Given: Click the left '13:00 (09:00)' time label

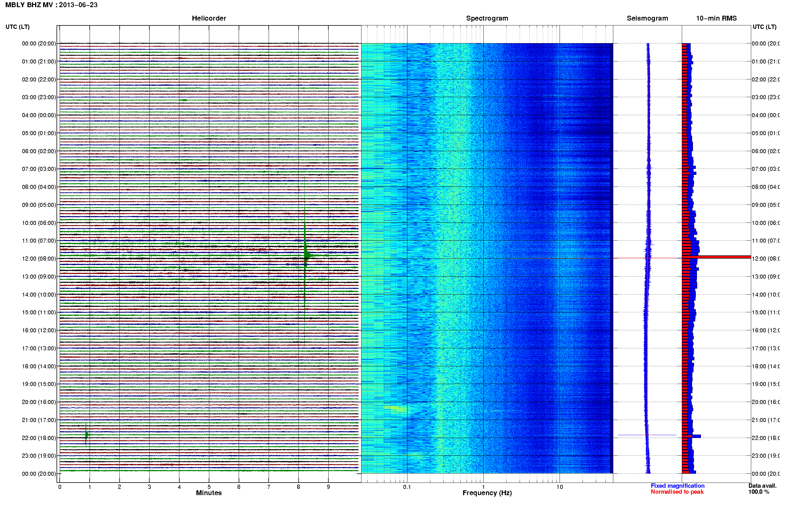Looking at the screenshot, I should [x=39, y=277].
